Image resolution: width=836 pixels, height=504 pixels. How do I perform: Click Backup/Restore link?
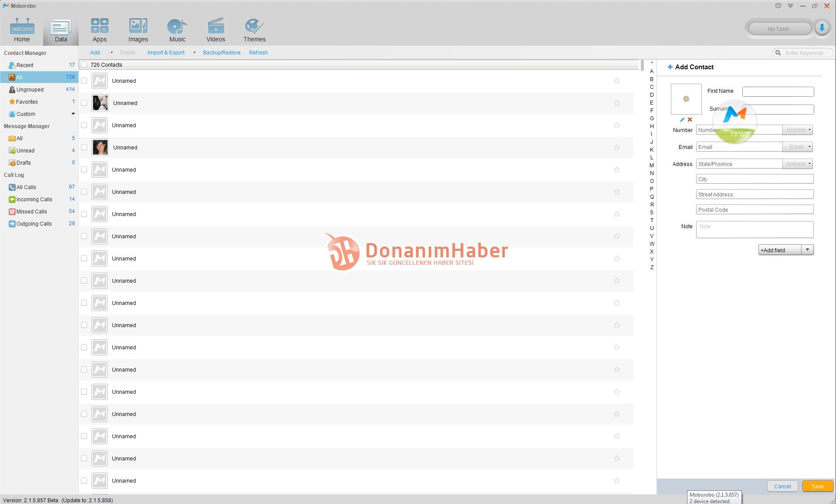pos(221,53)
